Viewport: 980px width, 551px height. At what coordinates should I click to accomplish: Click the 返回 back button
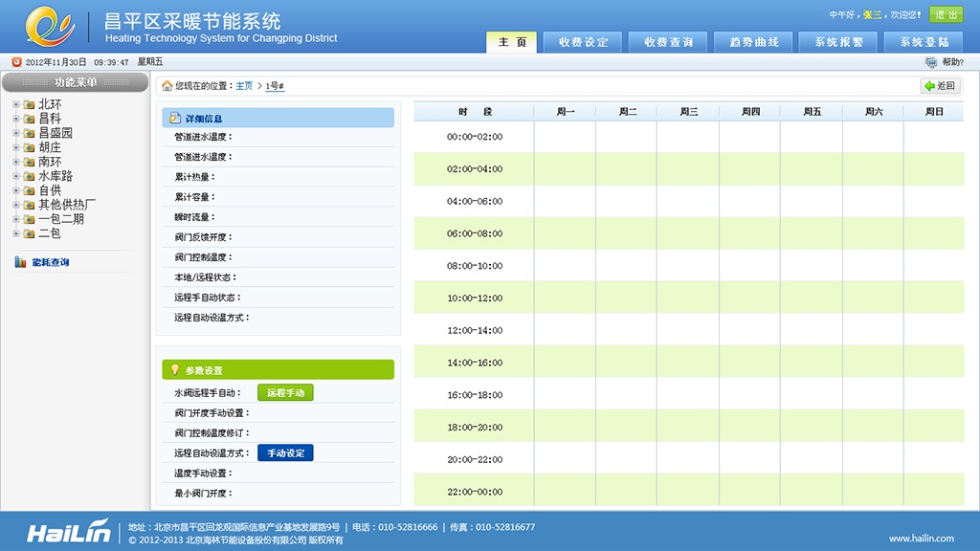tap(941, 85)
